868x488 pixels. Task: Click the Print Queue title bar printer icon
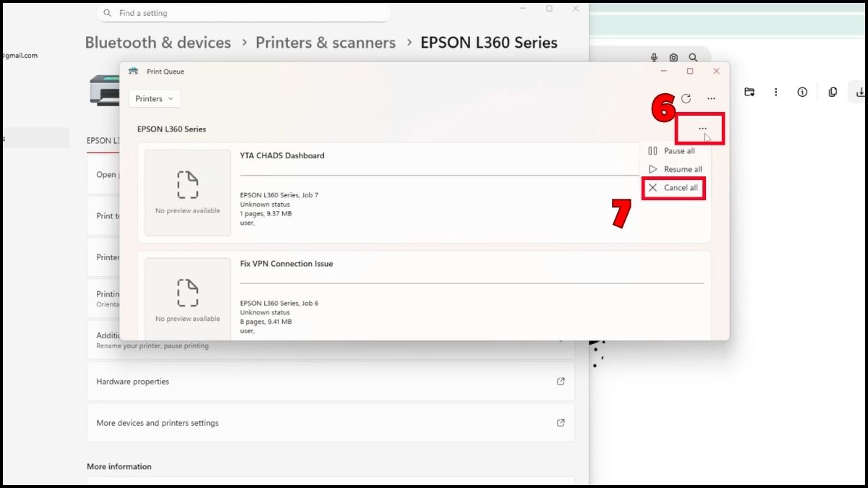coord(133,72)
